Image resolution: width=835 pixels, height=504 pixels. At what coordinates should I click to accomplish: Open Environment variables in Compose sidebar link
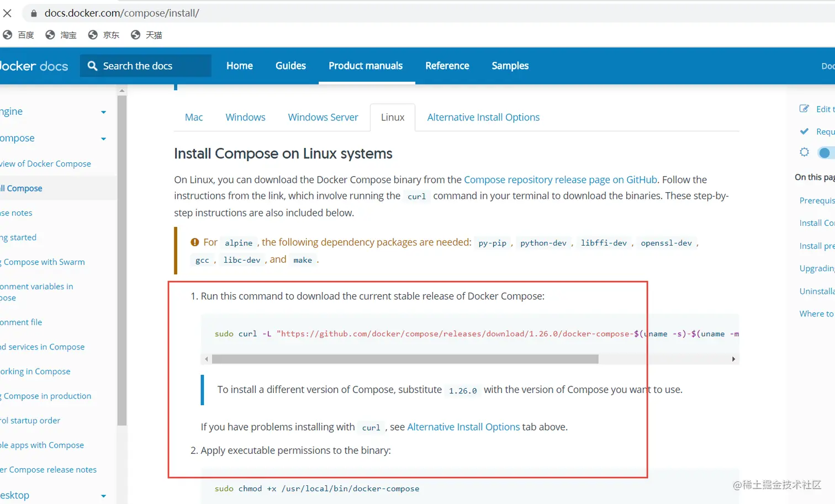pos(36,292)
